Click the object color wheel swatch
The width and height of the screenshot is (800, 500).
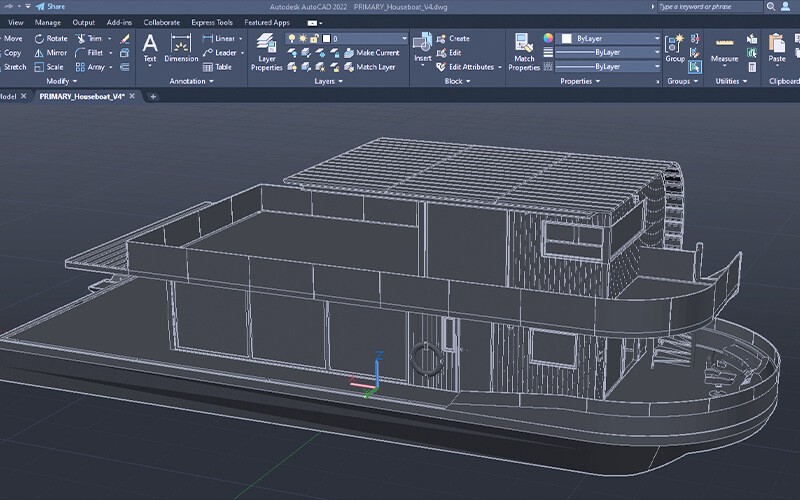pyautogui.click(x=548, y=38)
